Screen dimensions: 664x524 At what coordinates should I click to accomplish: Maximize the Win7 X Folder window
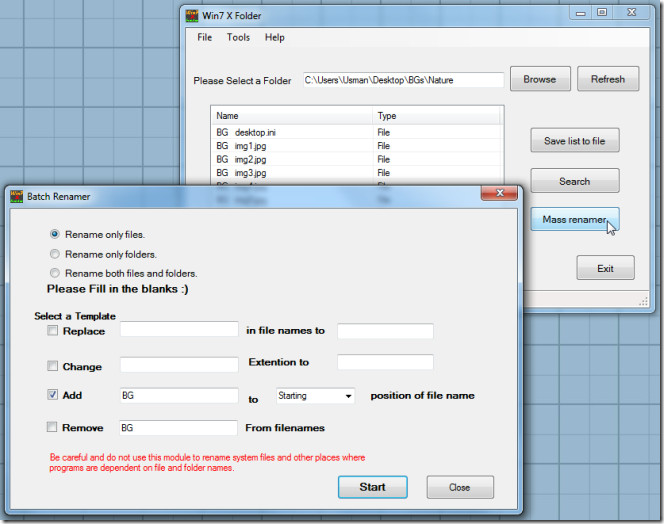click(x=602, y=12)
